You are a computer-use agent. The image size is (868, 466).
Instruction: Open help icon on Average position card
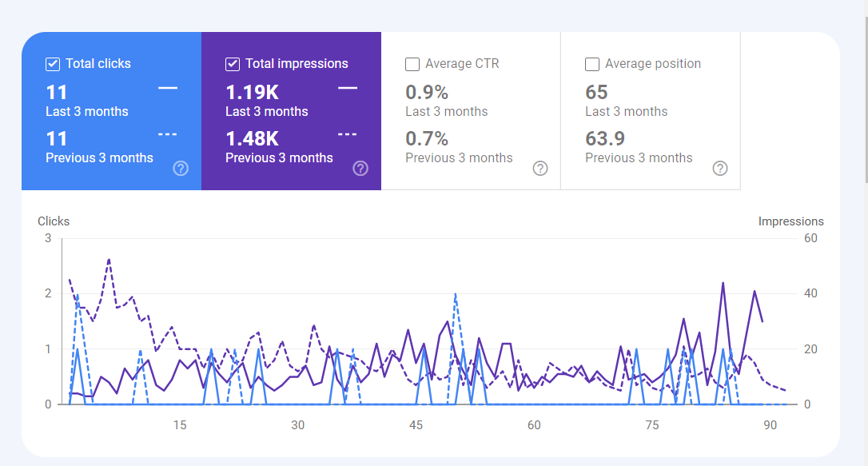click(x=719, y=168)
